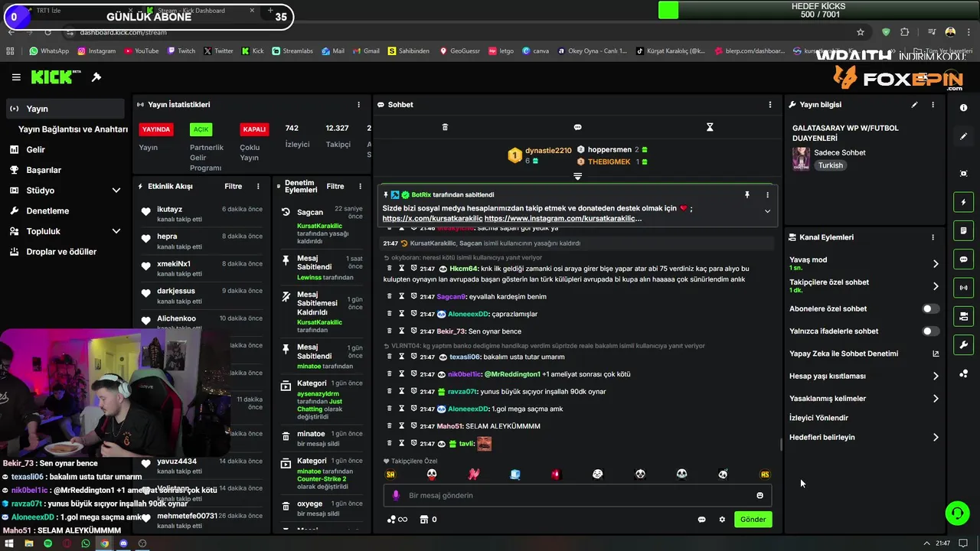Open the x.com/kursatkarakilic link
Viewport: 980px width, 551px height.
click(433, 219)
